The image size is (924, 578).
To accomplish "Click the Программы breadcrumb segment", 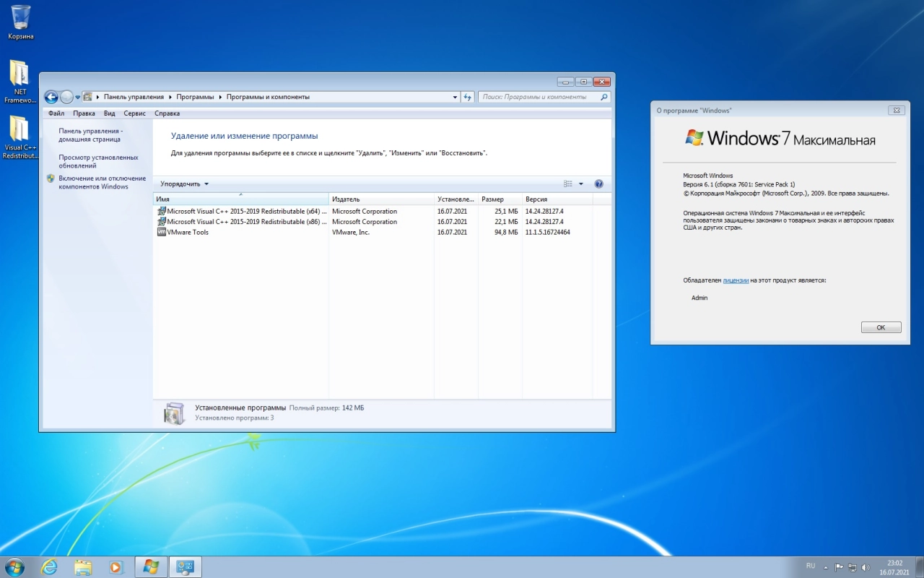I will click(x=195, y=97).
